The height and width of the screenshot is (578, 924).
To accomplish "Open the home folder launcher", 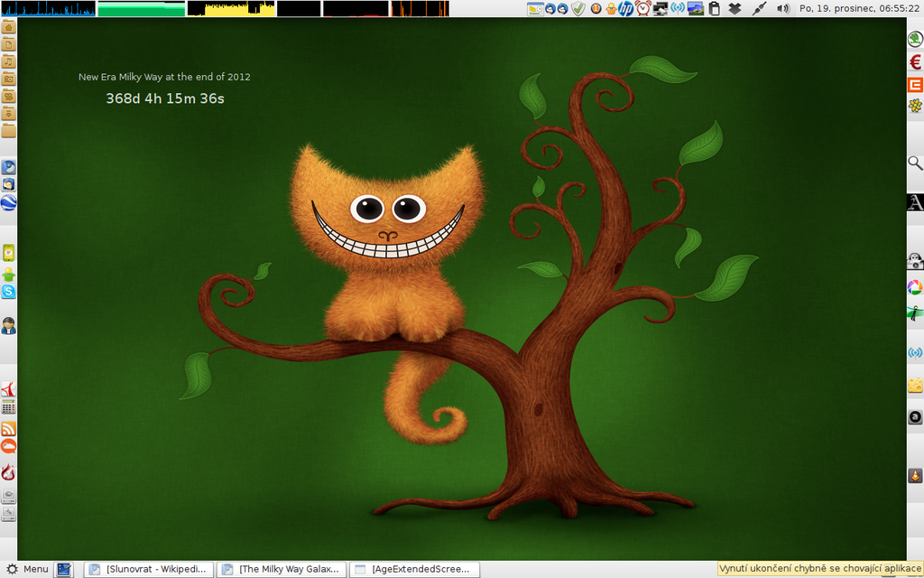I will (x=8, y=27).
